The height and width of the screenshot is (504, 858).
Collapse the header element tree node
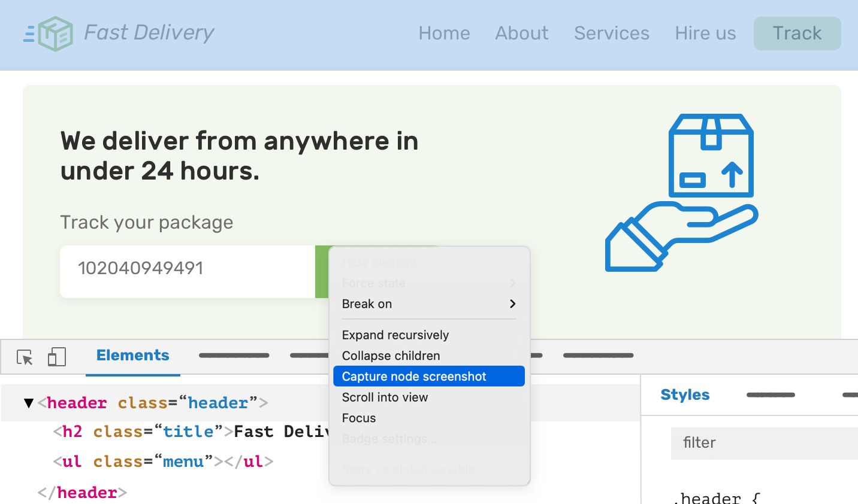pos(28,403)
